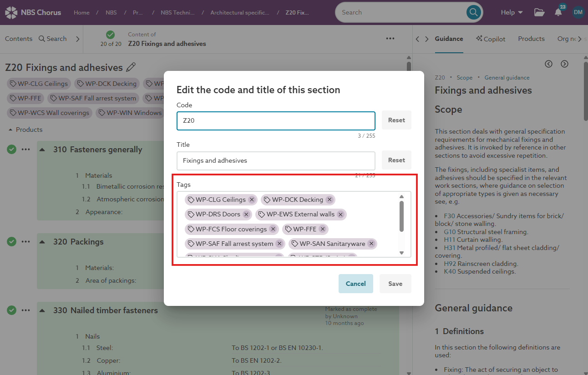Open the DM user avatar menu
The image size is (588, 375).
[x=578, y=12]
